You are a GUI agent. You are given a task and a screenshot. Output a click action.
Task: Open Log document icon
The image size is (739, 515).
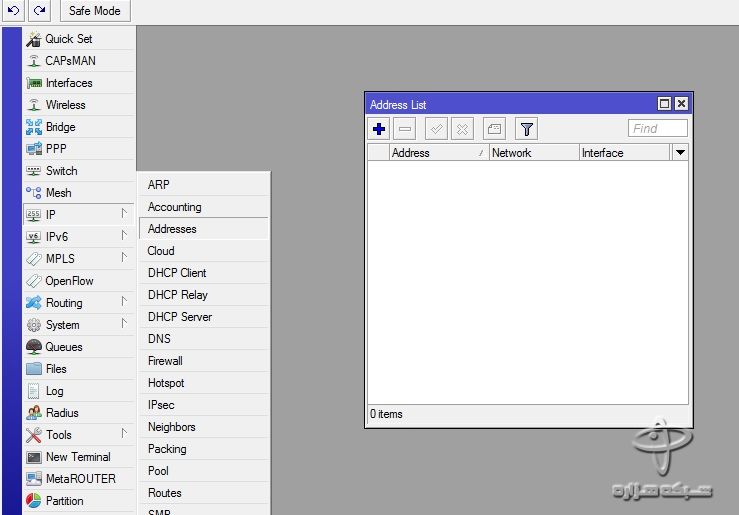(33, 391)
